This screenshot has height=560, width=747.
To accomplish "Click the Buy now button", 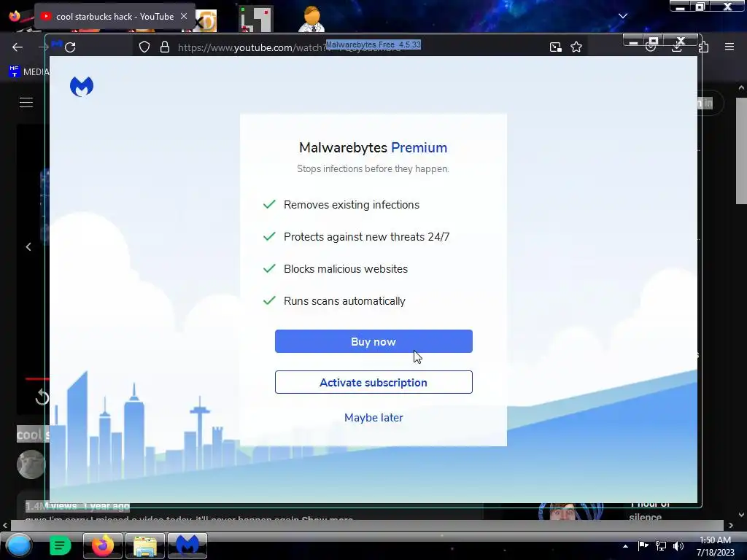I will click(373, 341).
